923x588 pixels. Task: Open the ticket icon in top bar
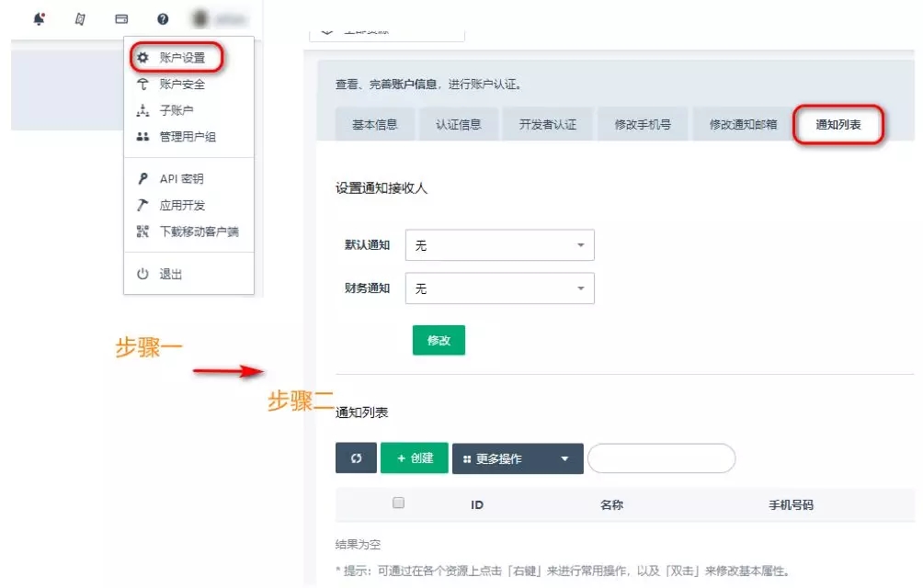80,18
